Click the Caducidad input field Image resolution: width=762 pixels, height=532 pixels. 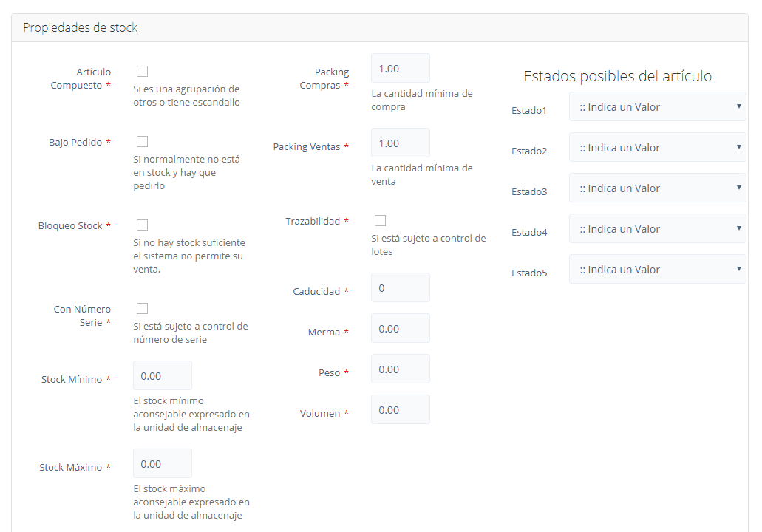(x=400, y=287)
